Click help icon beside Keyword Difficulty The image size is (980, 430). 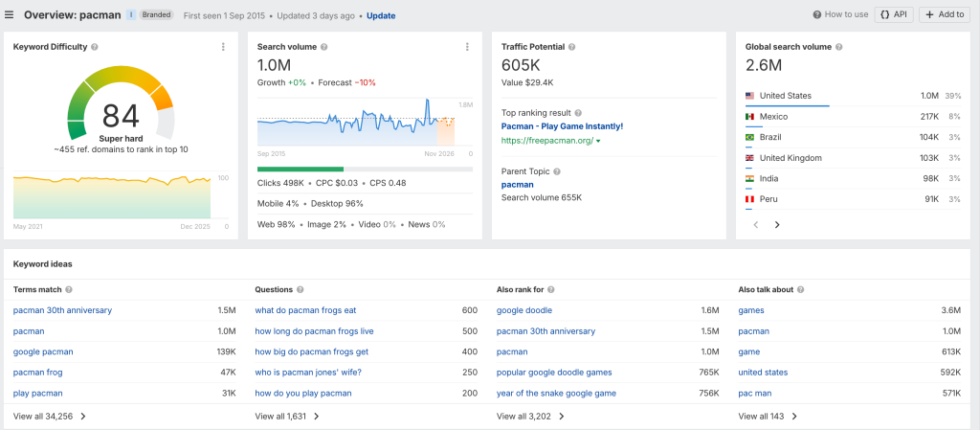pos(95,47)
